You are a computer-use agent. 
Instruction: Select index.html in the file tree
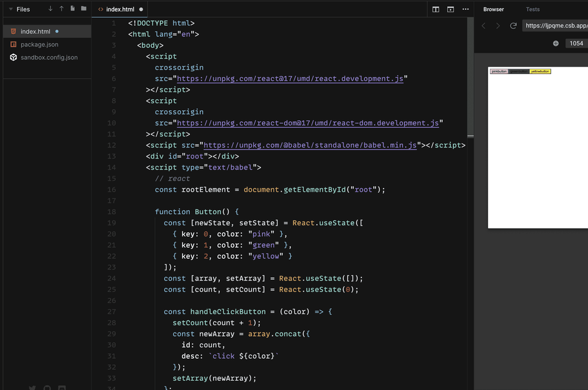pos(47,31)
